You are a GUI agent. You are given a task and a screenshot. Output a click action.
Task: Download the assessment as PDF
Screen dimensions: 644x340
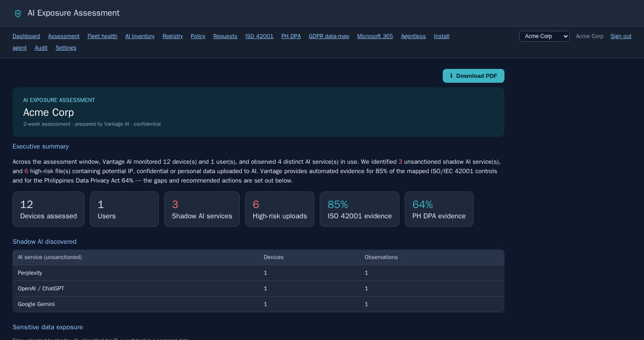[x=474, y=76]
